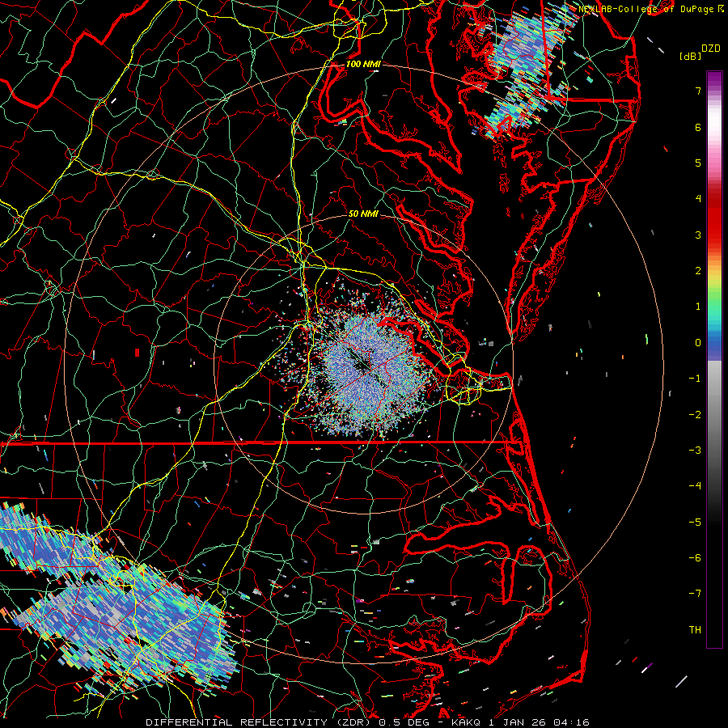728x728 pixels.
Task: Click the 2 value on color scale
Action: coord(698,271)
